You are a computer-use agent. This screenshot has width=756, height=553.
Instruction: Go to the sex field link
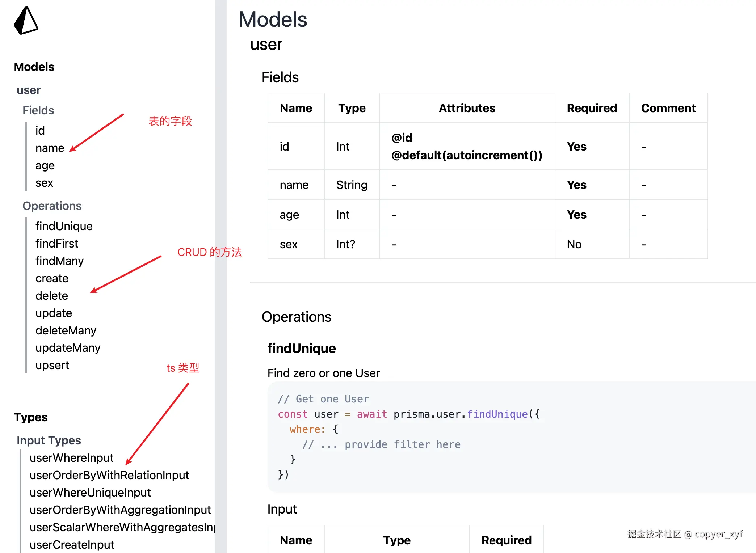tap(44, 183)
